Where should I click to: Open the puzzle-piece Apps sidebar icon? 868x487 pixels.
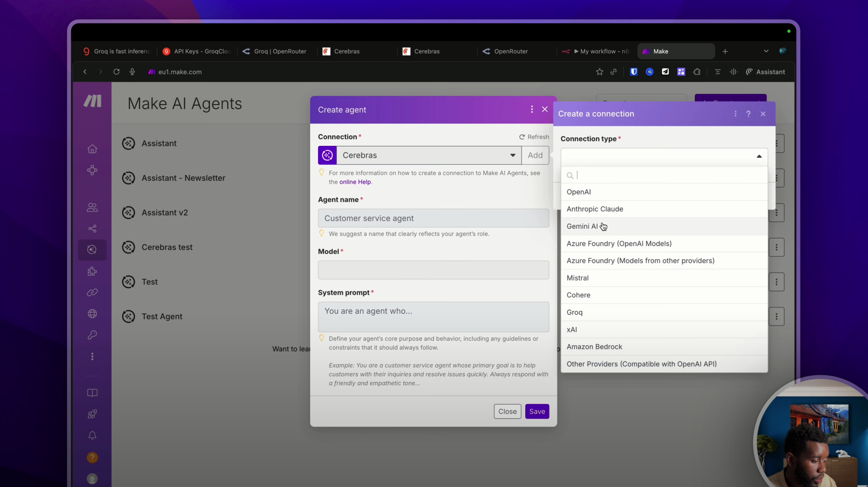tap(92, 271)
